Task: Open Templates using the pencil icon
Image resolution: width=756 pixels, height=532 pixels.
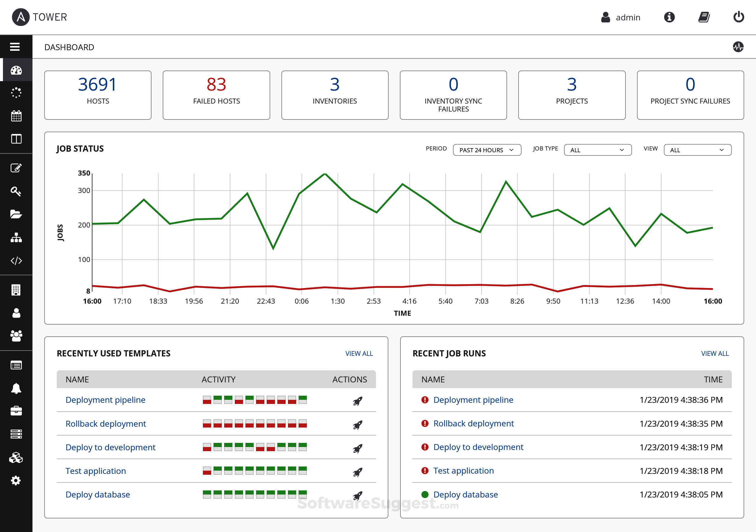Action: click(x=16, y=168)
